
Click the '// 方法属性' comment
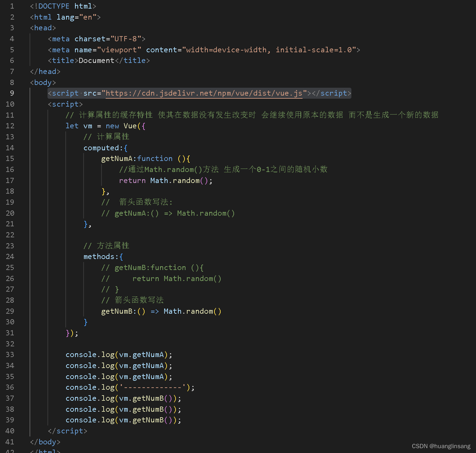click(106, 246)
